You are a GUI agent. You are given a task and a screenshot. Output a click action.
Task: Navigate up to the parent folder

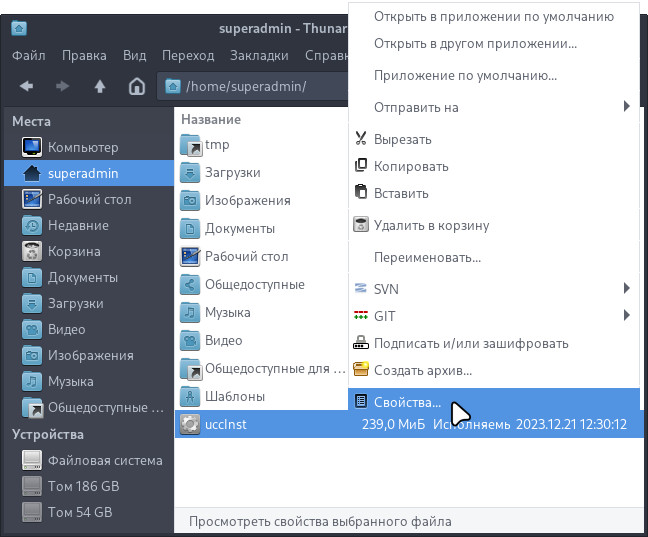tap(99, 86)
